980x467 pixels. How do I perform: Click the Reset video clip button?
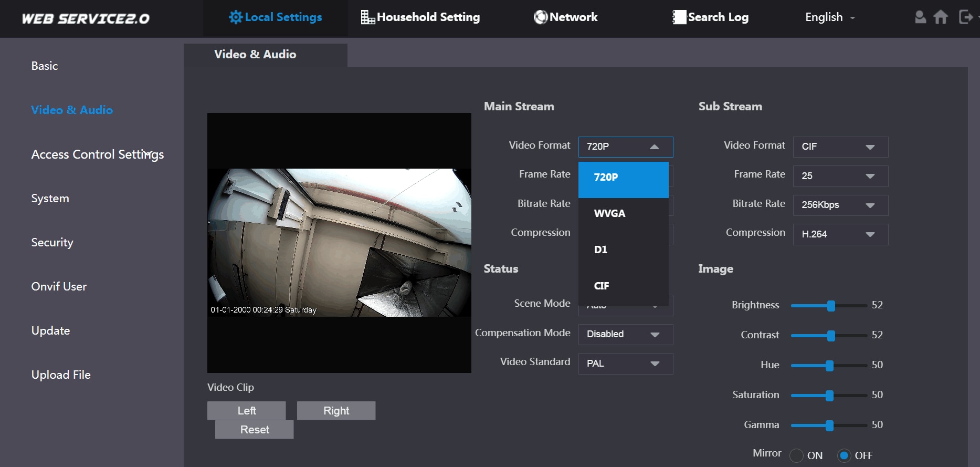(255, 430)
